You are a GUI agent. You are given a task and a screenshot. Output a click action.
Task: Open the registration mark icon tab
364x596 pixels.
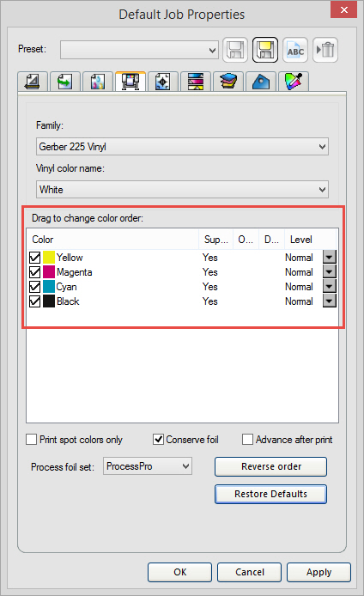pos(162,82)
